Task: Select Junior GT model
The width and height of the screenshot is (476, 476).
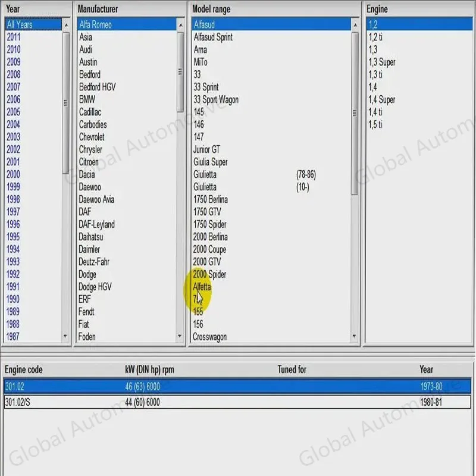Action: coord(206,149)
